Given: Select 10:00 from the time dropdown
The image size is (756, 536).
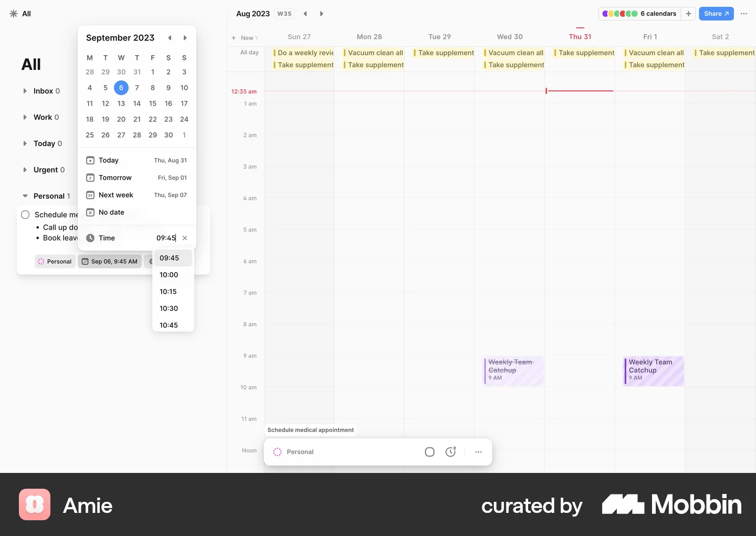Looking at the screenshot, I should [x=173, y=275].
